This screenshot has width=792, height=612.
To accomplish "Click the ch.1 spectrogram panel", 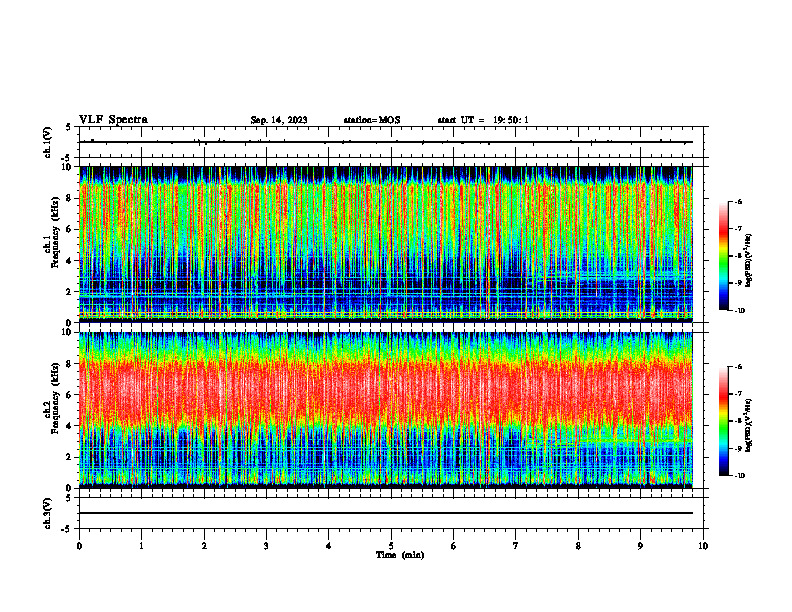I will 386,244.
